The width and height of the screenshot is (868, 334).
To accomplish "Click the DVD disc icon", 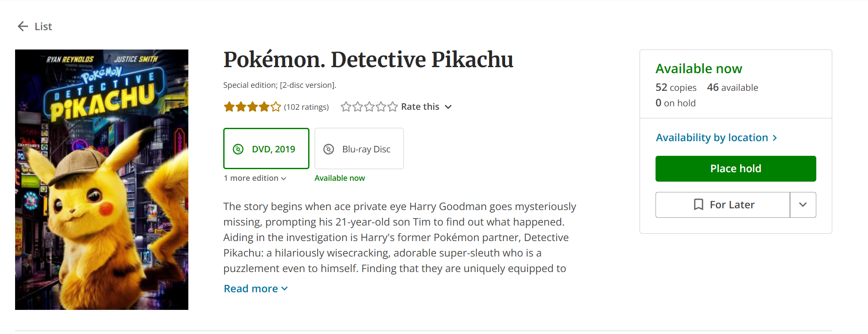I will 238,149.
